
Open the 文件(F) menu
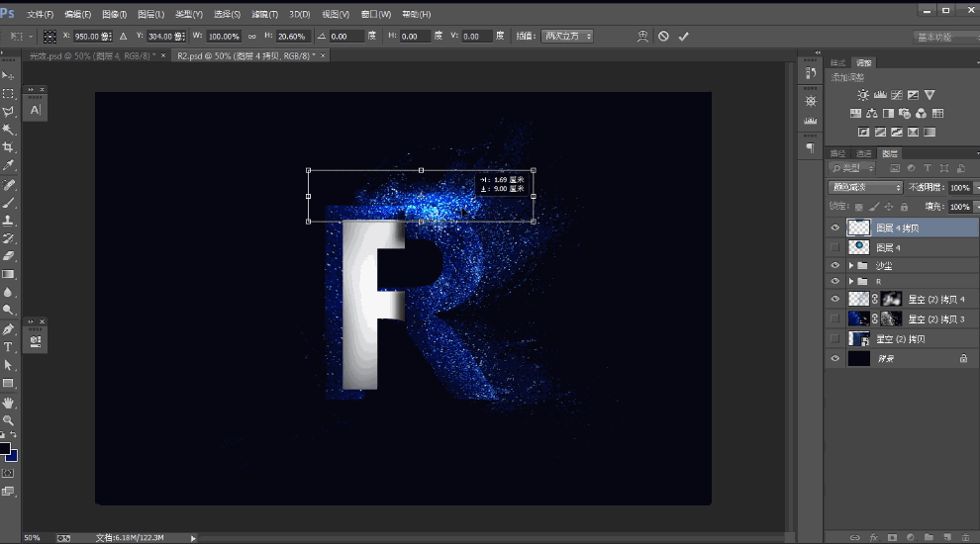click(40, 14)
